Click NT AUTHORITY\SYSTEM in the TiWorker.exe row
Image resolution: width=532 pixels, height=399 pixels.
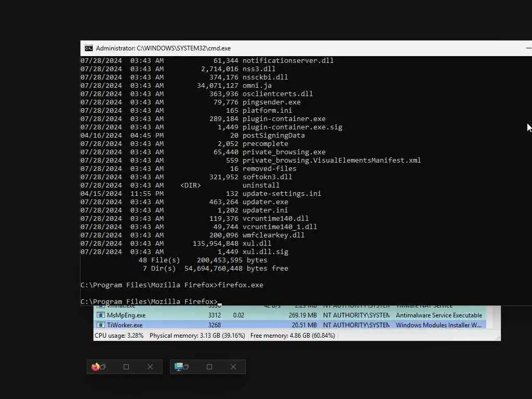tap(356, 325)
